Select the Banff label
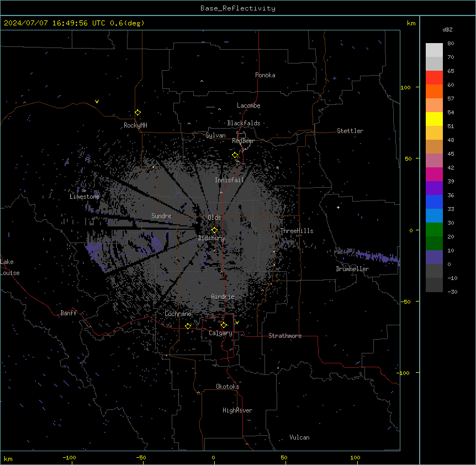 click(68, 313)
